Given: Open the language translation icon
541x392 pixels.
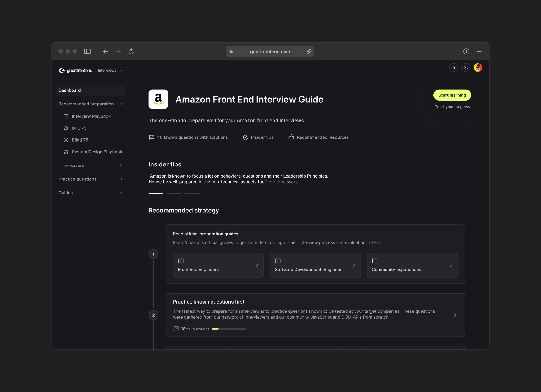Looking at the screenshot, I should pos(454,68).
